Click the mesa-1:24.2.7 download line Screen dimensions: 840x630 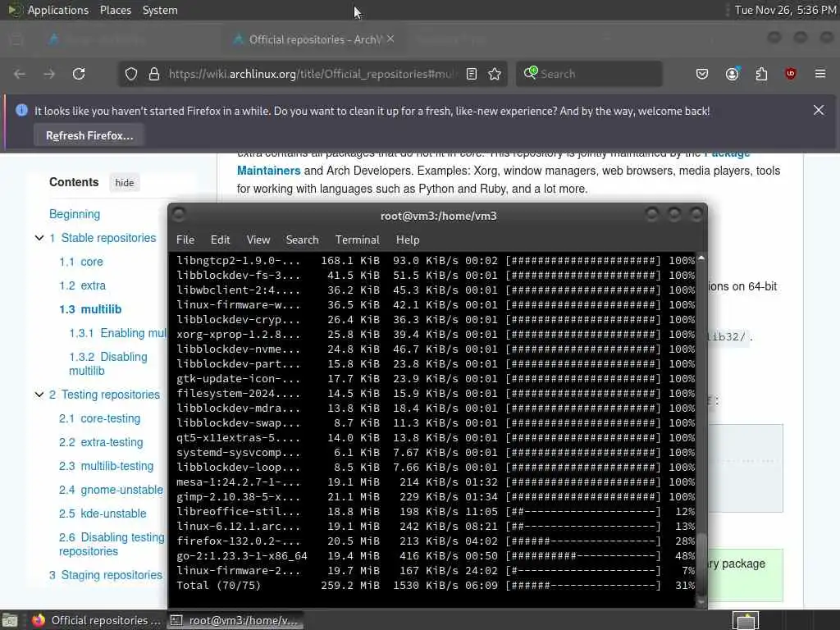click(436, 482)
